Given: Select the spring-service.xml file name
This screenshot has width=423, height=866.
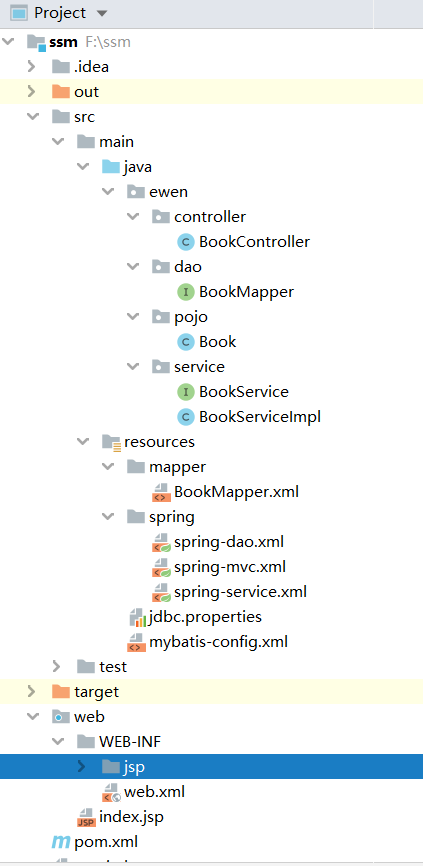Looking at the screenshot, I should pyautogui.click(x=240, y=592).
